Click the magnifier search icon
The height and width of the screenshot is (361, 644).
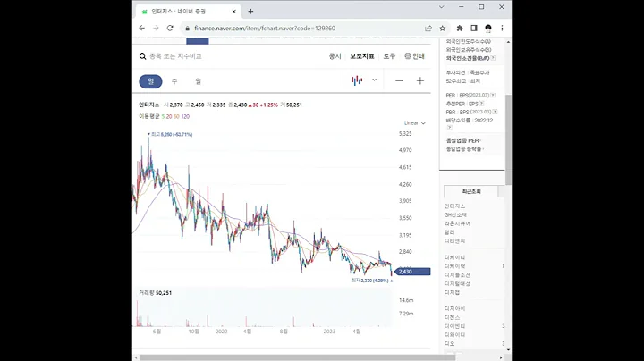[142, 56]
